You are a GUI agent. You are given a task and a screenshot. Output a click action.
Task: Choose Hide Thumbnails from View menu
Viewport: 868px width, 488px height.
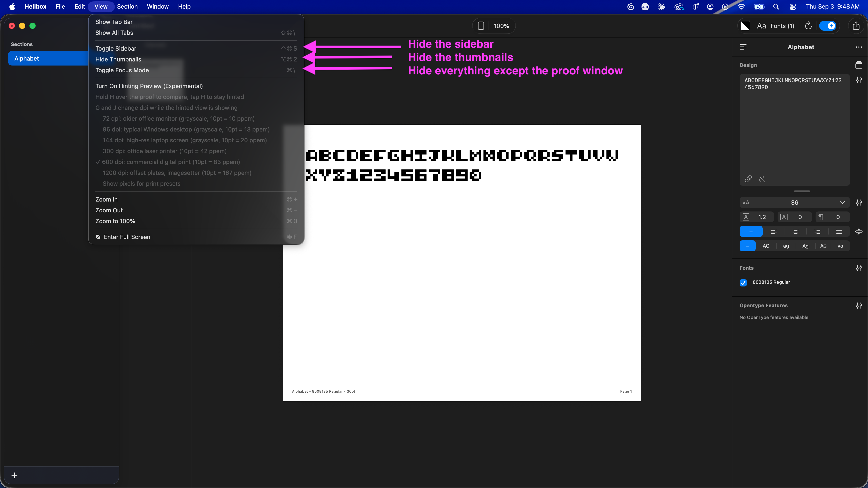(196, 59)
